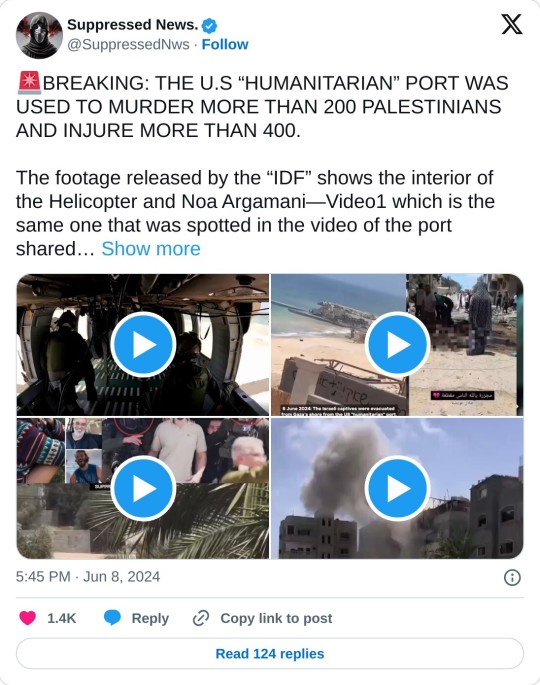Click the Copy link to post text
Image resolution: width=540 pixels, height=685 pixels.
276,618
